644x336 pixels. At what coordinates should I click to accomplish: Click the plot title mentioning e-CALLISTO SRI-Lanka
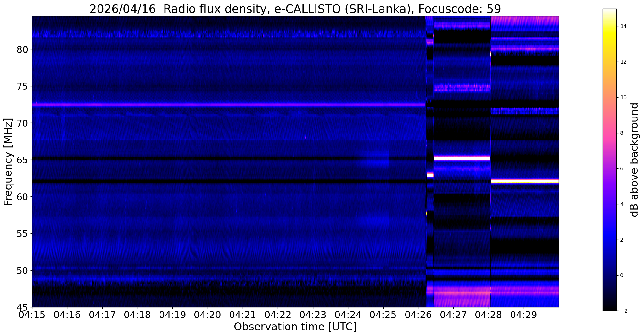(295, 9)
